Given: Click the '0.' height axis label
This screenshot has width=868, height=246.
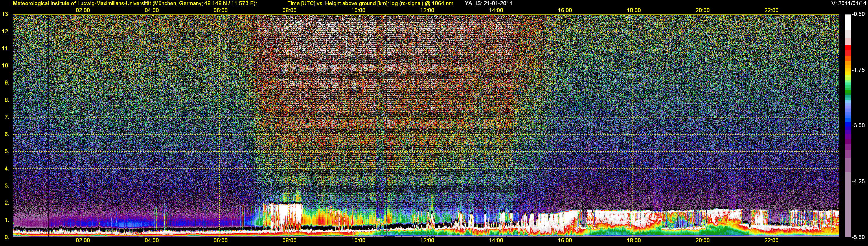Looking at the screenshot, I should (x=7, y=237).
